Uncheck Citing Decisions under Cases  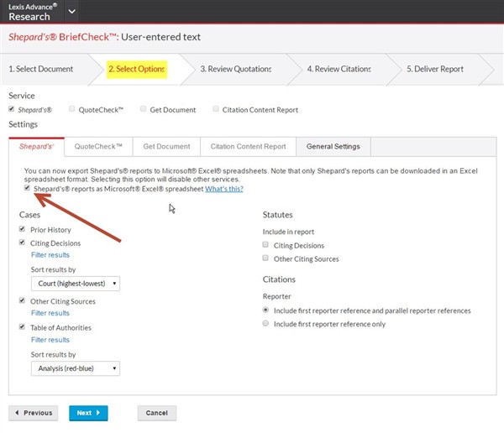pyautogui.click(x=22, y=243)
